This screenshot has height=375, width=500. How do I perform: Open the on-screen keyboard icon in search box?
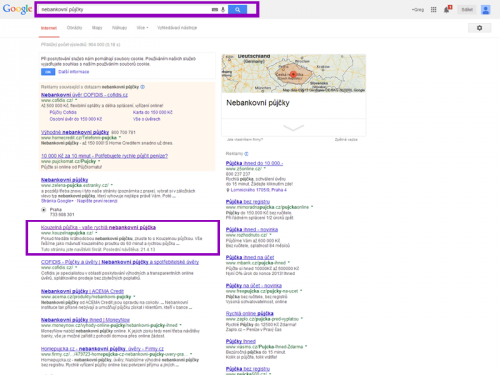[215, 10]
